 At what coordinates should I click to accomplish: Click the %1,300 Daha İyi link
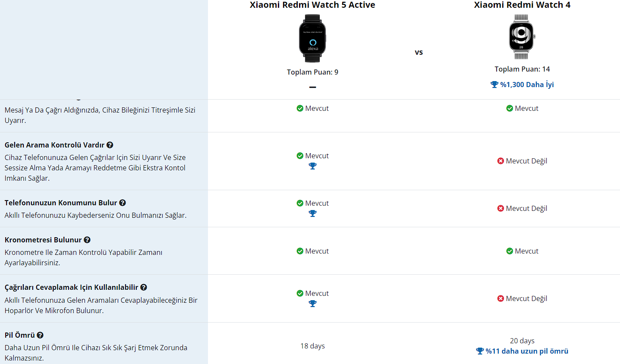click(527, 85)
